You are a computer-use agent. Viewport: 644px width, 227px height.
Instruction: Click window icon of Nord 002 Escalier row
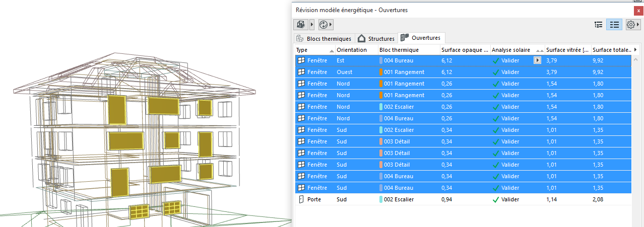(301, 107)
